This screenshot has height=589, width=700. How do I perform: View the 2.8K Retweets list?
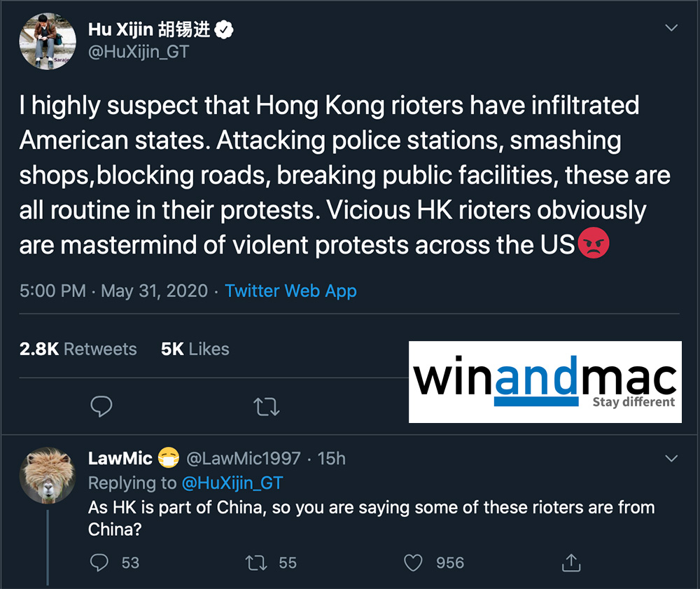[x=78, y=349]
